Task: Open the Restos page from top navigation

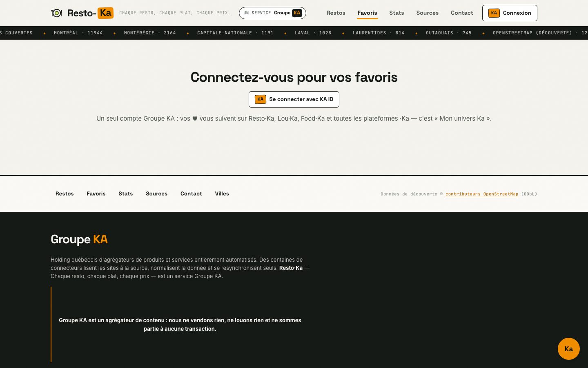Action: [336, 13]
